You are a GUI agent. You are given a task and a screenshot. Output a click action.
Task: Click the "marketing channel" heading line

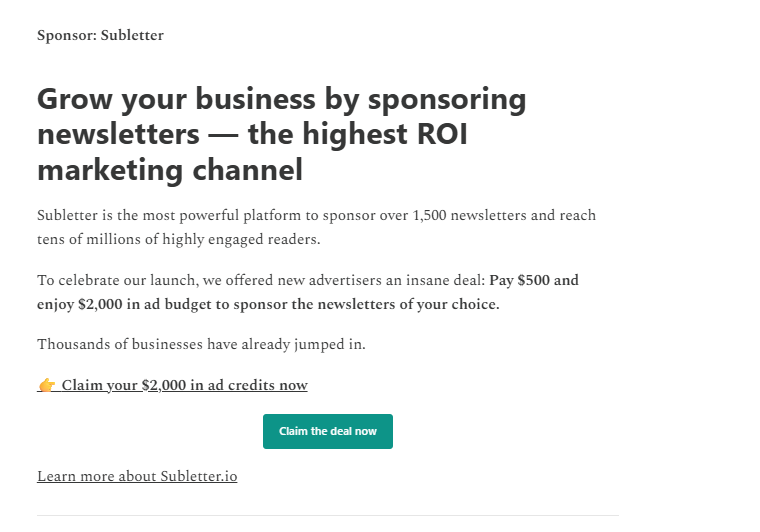coord(169,170)
